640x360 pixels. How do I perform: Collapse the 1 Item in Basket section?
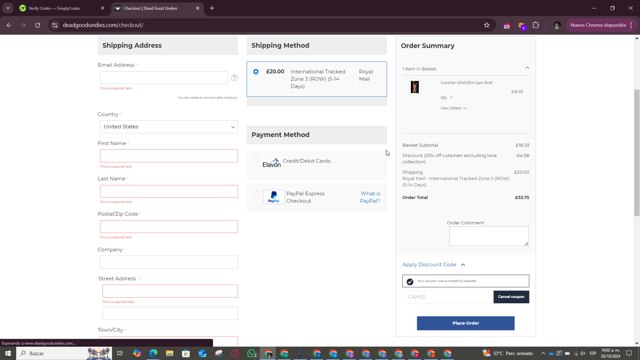[527, 68]
